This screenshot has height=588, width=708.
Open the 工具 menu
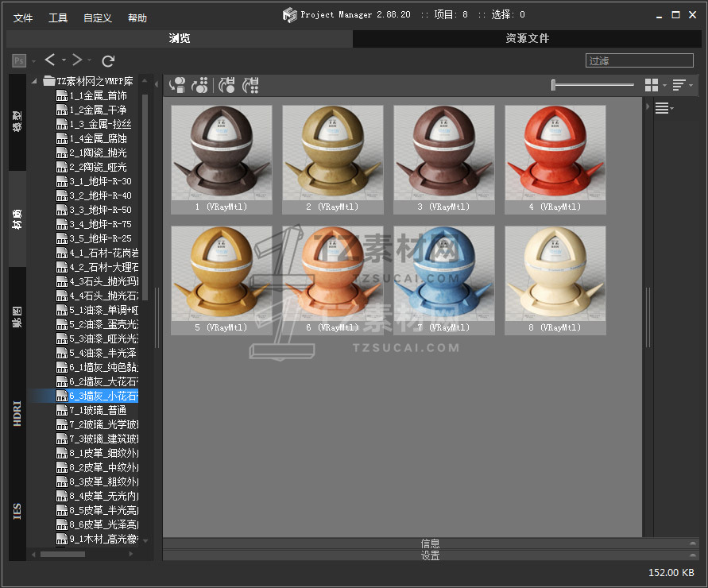[58, 17]
